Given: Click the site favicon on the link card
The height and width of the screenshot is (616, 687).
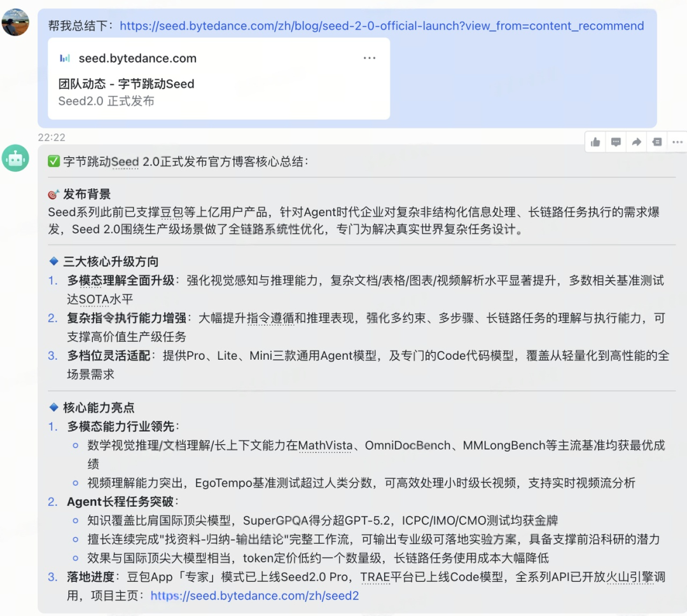Looking at the screenshot, I should pos(65,58).
